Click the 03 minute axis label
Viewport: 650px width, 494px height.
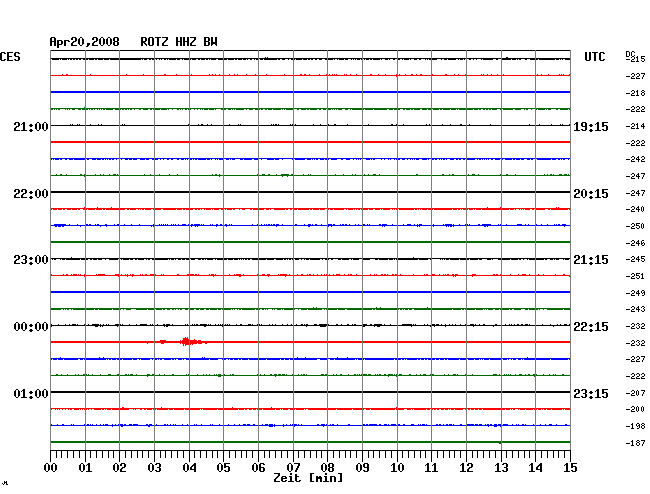[154, 468]
